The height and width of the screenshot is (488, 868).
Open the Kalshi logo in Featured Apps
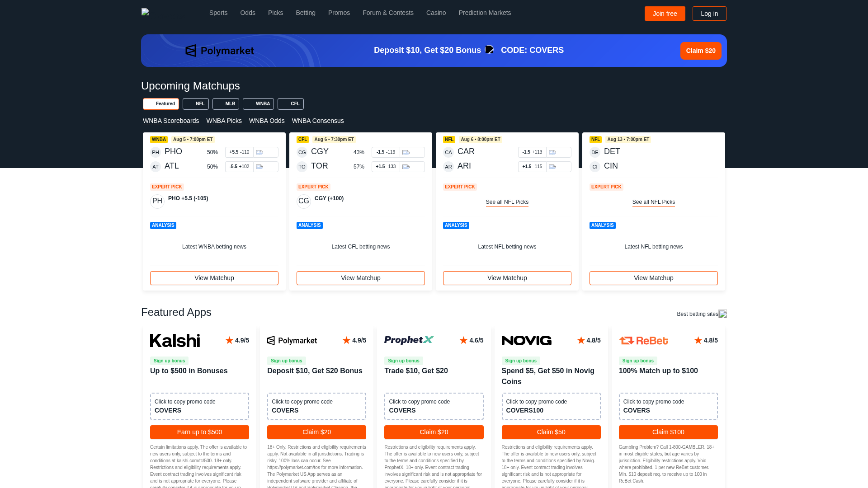pyautogui.click(x=175, y=340)
